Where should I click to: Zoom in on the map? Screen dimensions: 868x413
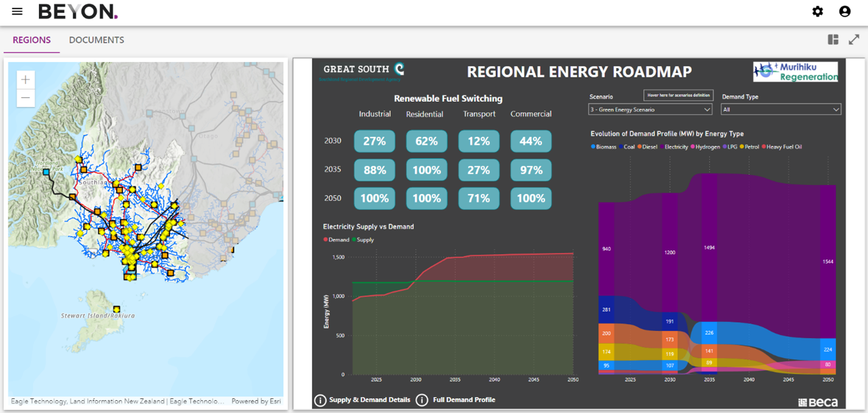tap(25, 79)
